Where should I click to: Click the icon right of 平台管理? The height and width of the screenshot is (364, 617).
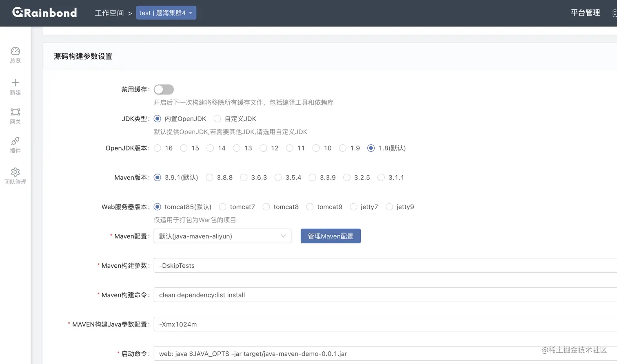pos(614,13)
